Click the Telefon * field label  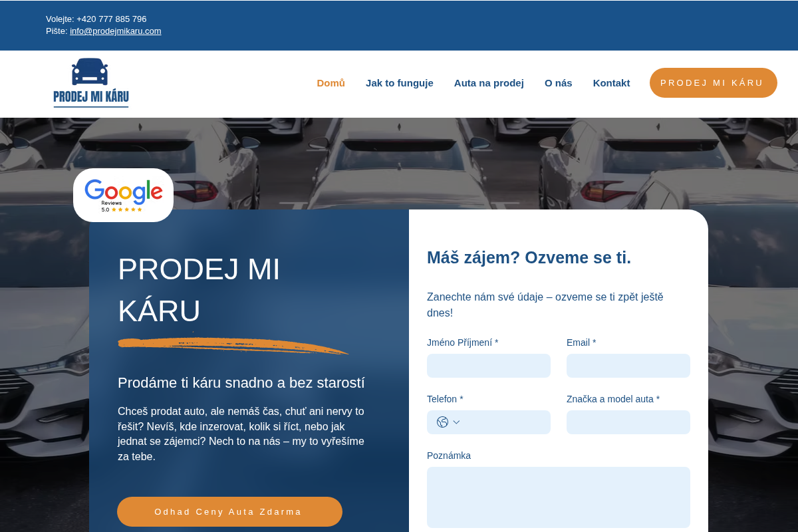445,399
